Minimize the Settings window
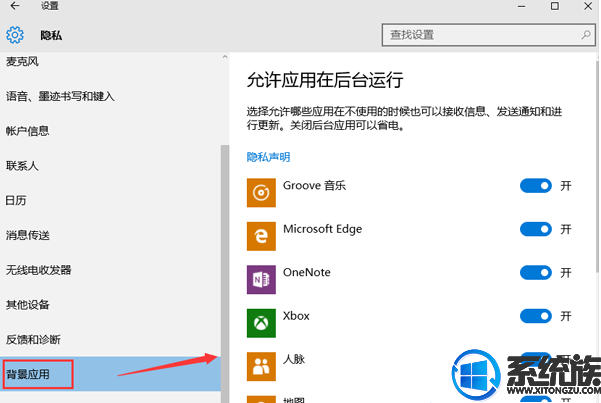The height and width of the screenshot is (403, 601). tap(521, 6)
